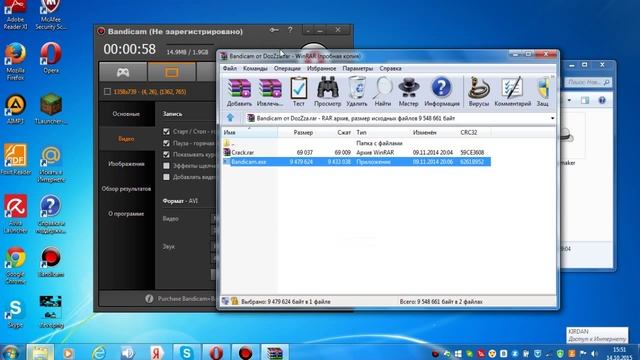Expand the WinRAR archive path dropdown
Image resolution: width=640 pixels, height=360 pixels.
pyautogui.click(x=552, y=118)
